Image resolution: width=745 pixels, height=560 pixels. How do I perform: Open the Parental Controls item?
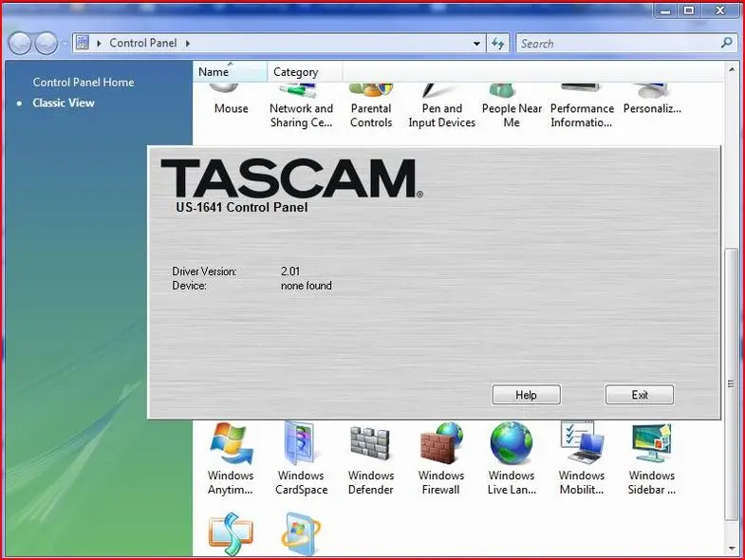[x=370, y=107]
